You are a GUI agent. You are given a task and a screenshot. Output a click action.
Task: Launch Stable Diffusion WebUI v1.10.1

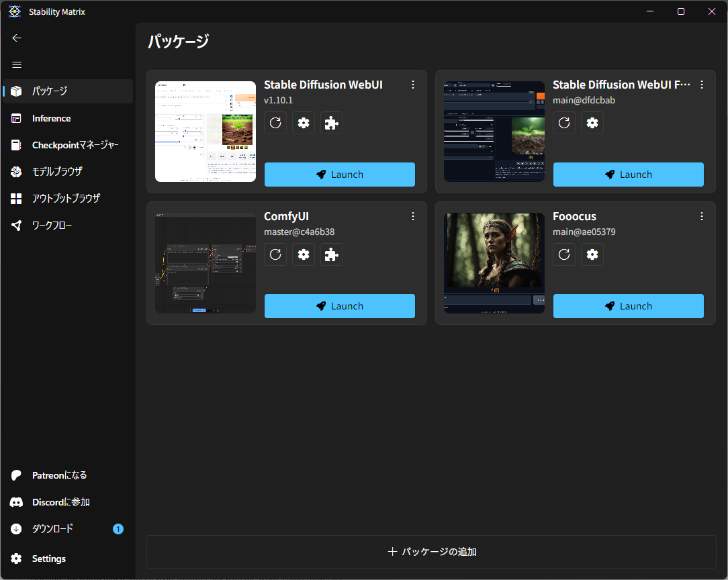(340, 175)
